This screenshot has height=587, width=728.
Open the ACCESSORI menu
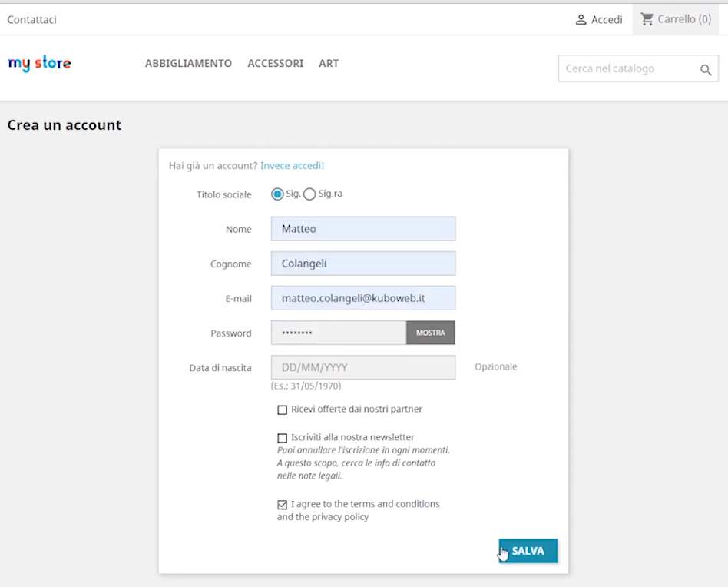tap(275, 64)
